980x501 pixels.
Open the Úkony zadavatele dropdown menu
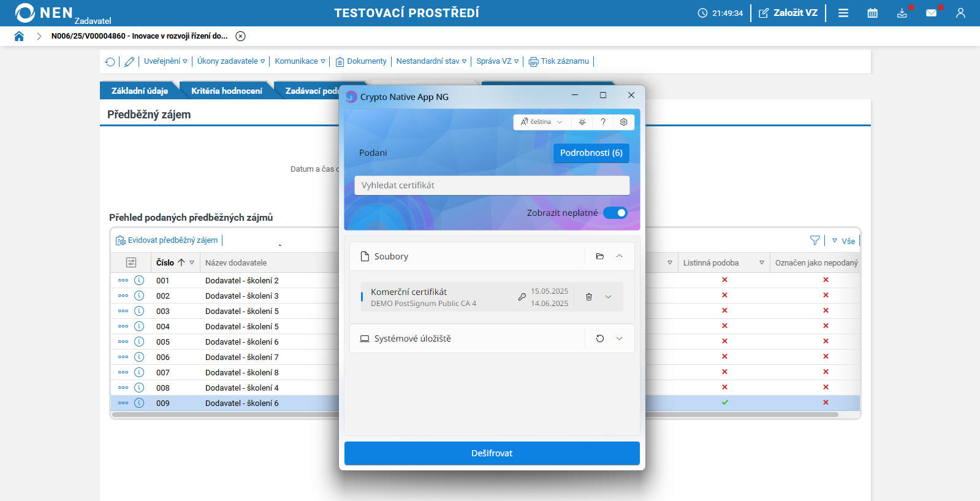tap(231, 61)
